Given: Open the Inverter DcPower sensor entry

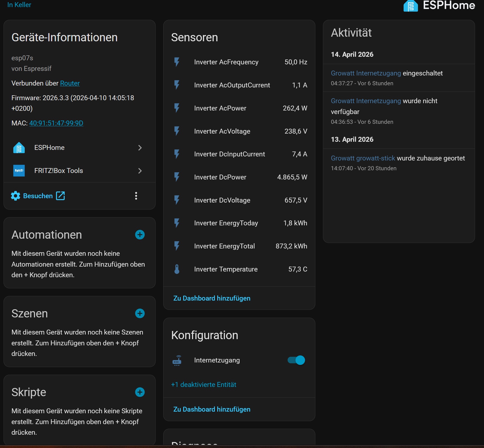Looking at the screenshot, I should (x=239, y=177).
